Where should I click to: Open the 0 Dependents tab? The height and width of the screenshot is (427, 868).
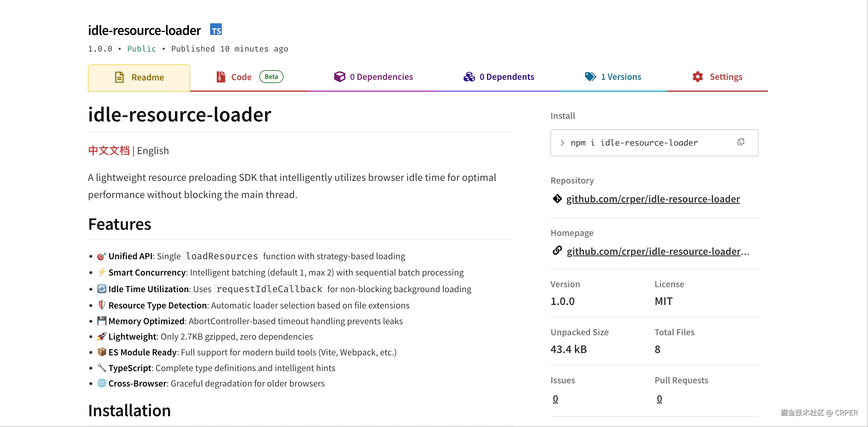click(x=506, y=77)
